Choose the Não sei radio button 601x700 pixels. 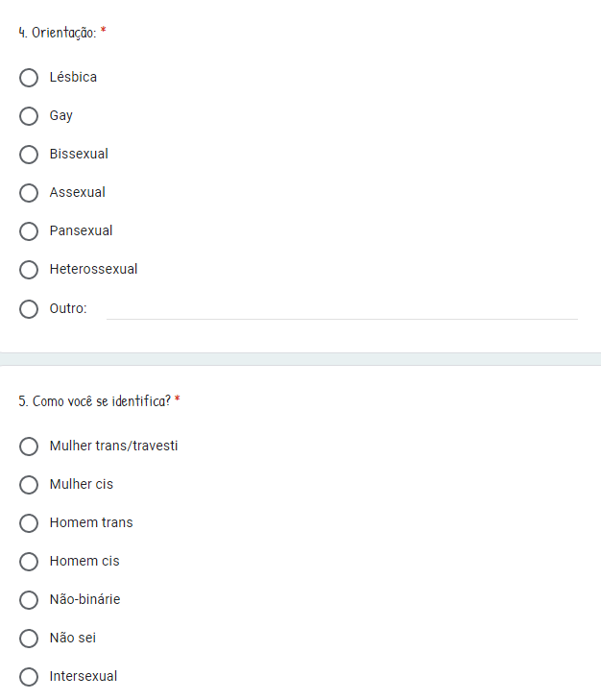tap(29, 638)
